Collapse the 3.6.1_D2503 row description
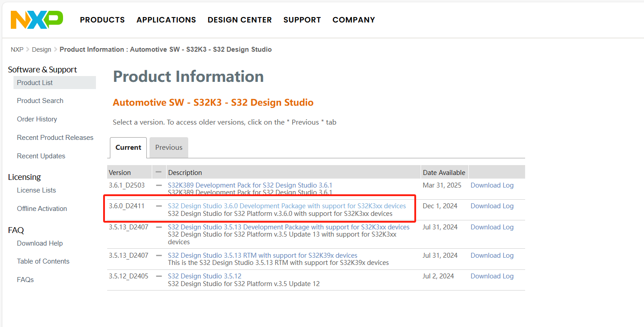Viewport: 644px width, 327px height. pos(159,185)
